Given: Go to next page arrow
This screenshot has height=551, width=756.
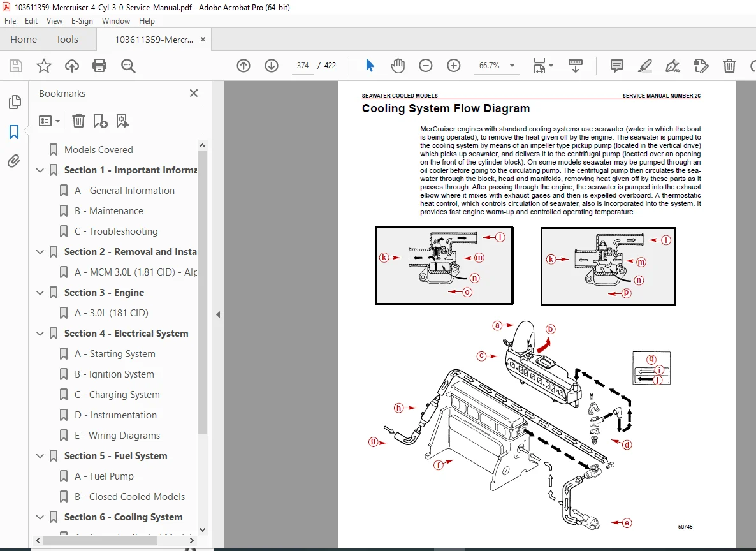Looking at the screenshot, I should [272, 66].
